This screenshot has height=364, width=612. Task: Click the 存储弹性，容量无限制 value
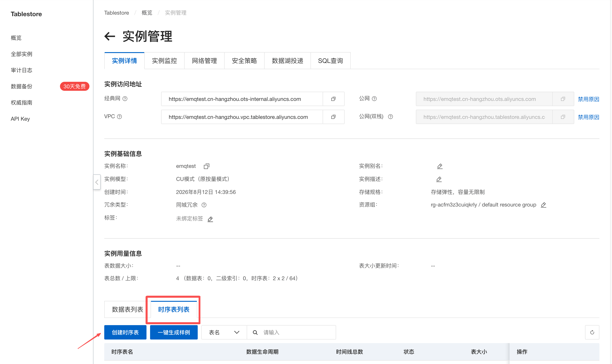457,192
